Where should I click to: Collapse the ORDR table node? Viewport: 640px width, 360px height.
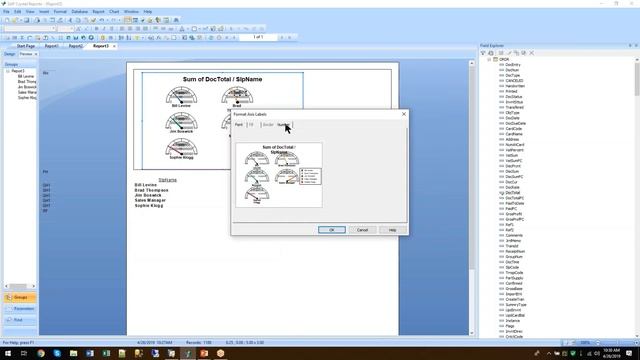coord(489,60)
